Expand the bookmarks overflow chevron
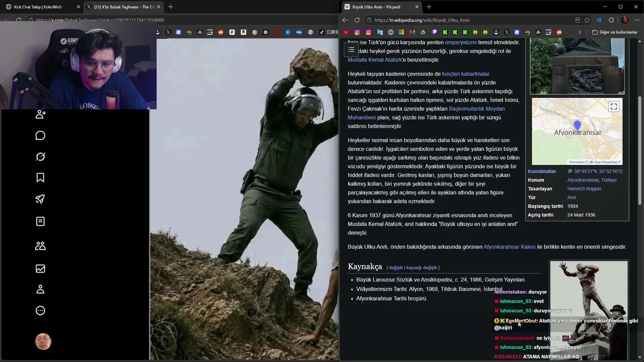The height and width of the screenshot is (362, 644). [580, 32]
